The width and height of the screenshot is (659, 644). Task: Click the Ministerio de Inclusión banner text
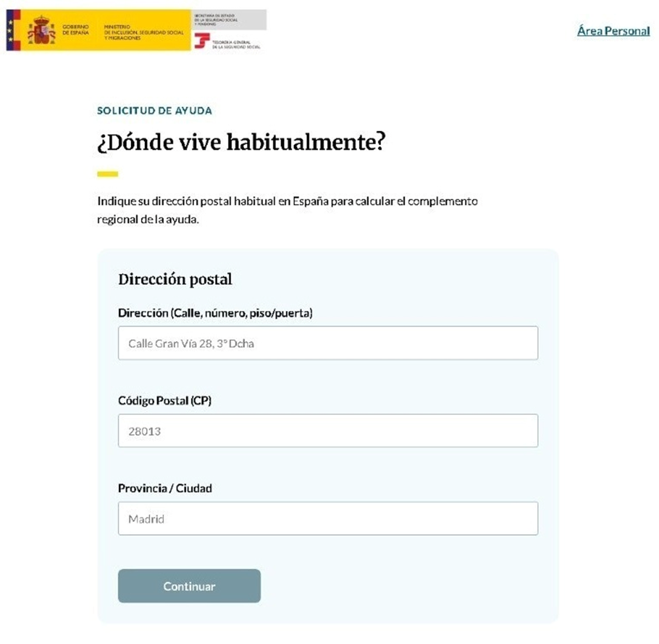tap(144, 33)
